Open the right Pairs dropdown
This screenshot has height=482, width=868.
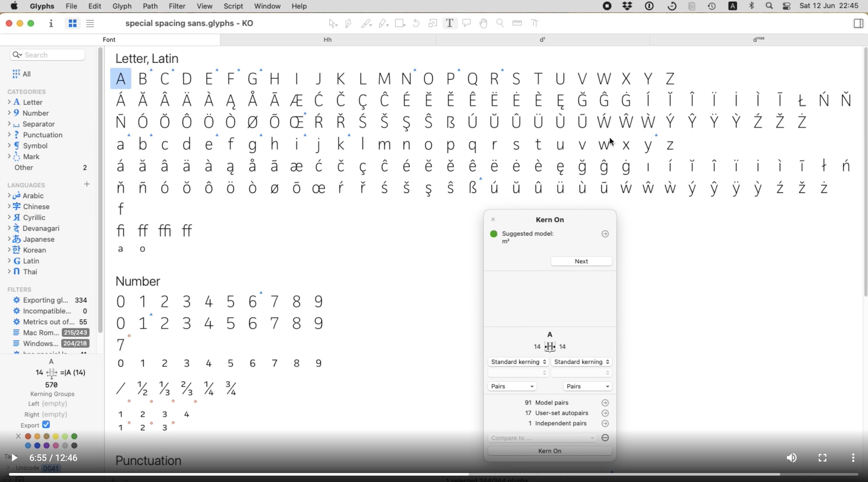(588, 386)
